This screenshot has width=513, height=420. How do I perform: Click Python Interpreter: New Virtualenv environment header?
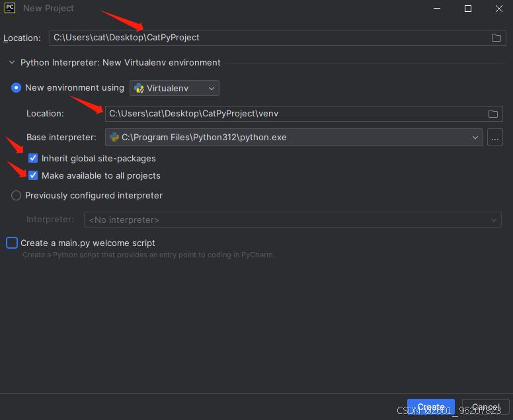coord(120,63)
